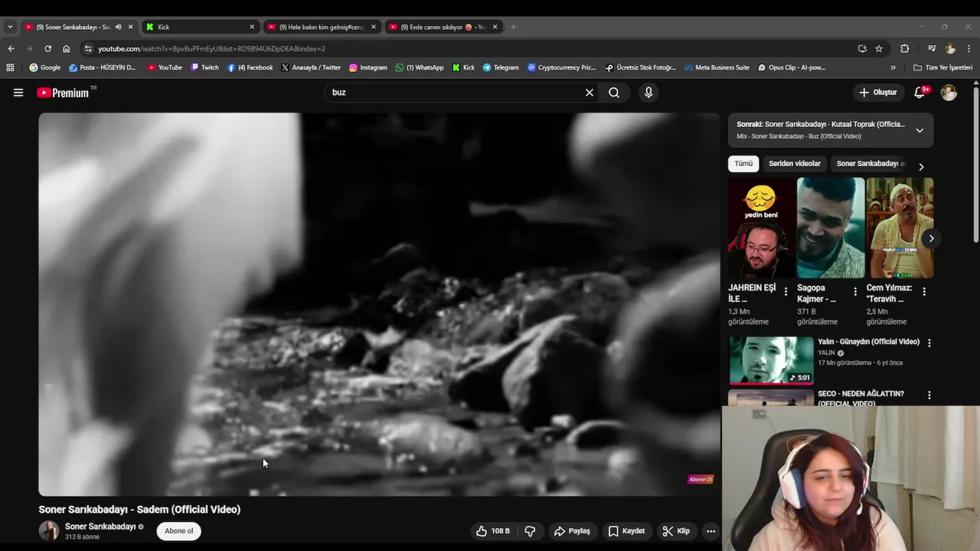Open the JAHREIN EŞİ Shorts thumbnail
Viewport: 980px width, 551px height.
click(x=762, y=228)
